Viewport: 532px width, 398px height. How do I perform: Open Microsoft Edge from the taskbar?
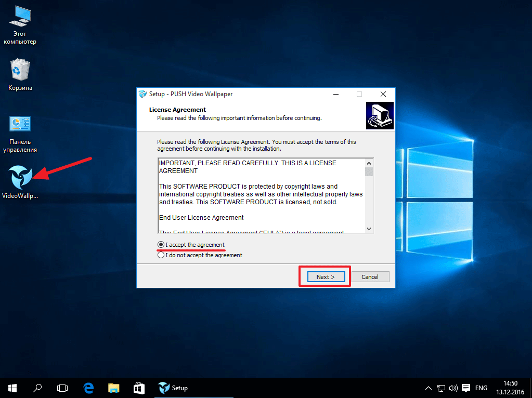click(x=88, y=388)
